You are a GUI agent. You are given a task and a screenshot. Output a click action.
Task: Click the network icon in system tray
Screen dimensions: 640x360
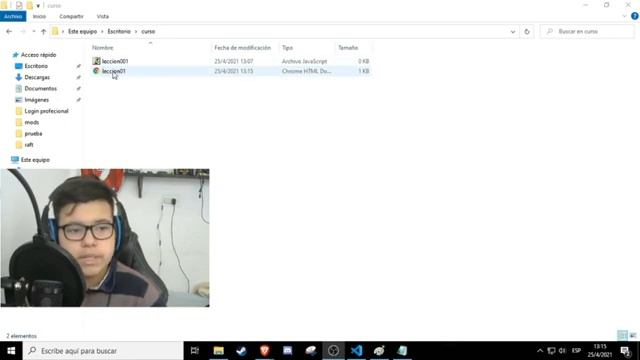[x=551, y=351]
